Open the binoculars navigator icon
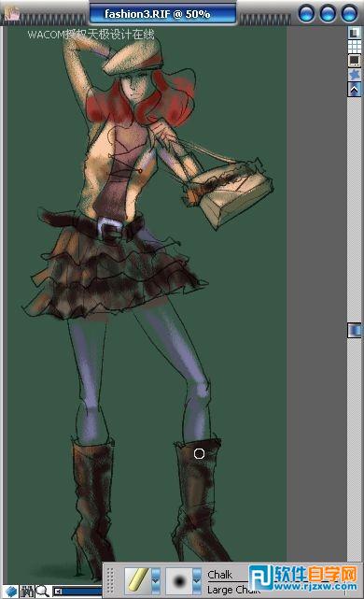The image size is (364, 599). click(27, 592)
